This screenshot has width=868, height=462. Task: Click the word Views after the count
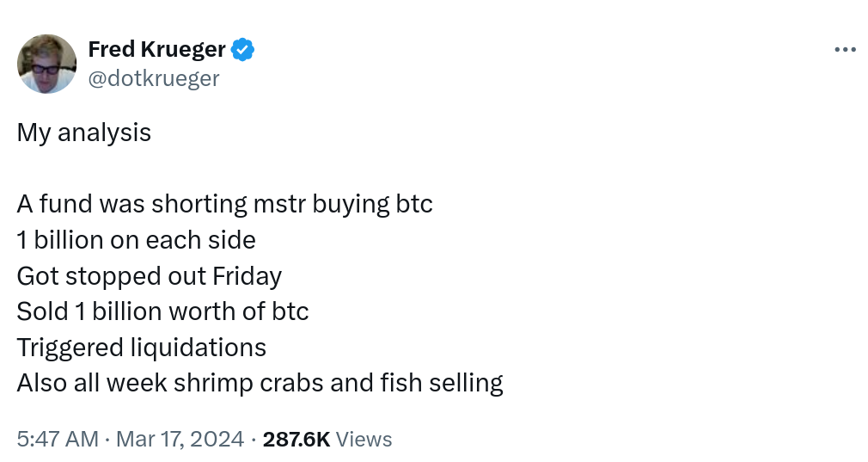[364, 439]
